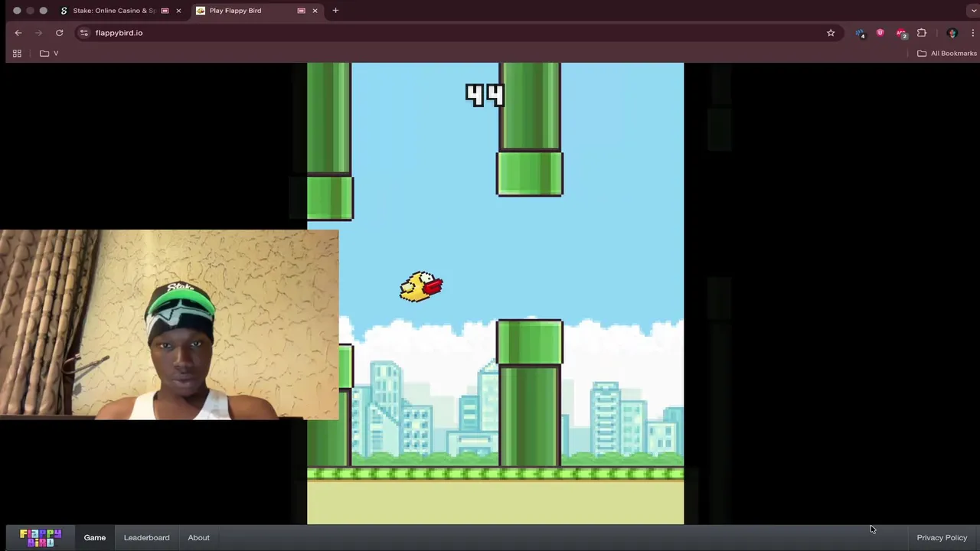Screen dimensions: 980x551
Task: Go back using the browser back arrow
Action: (18, 33)
